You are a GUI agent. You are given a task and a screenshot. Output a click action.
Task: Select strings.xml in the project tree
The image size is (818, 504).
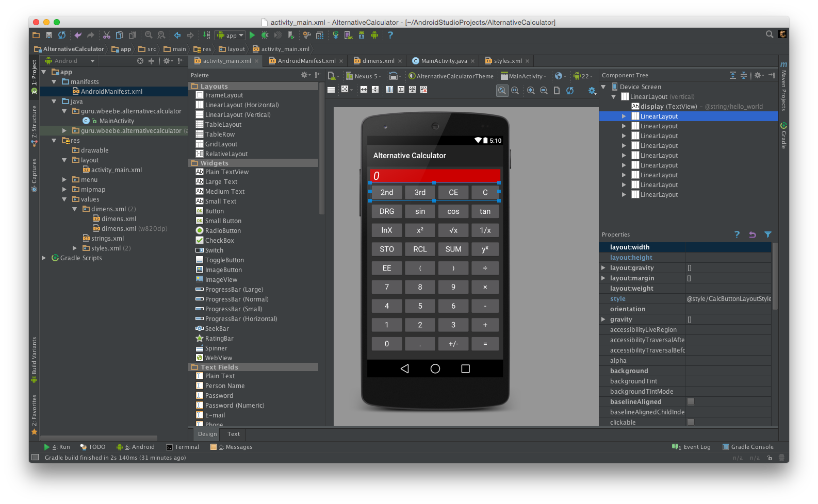pos(104,239)
